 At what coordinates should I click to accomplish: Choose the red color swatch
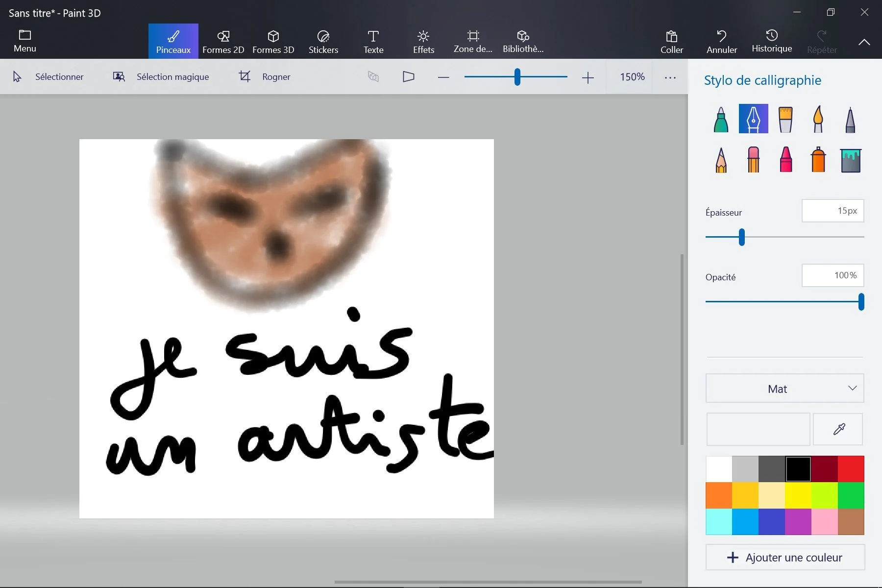851,469
